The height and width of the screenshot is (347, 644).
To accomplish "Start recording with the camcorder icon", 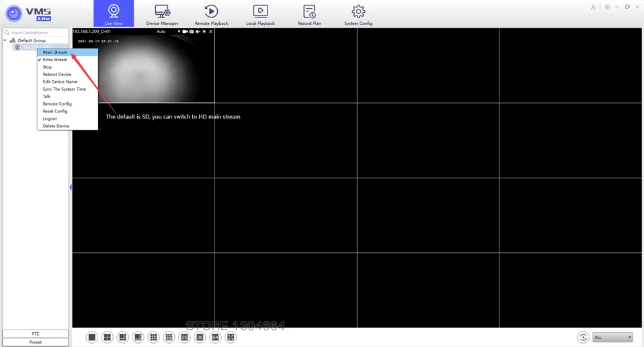I will pos(186,32).
